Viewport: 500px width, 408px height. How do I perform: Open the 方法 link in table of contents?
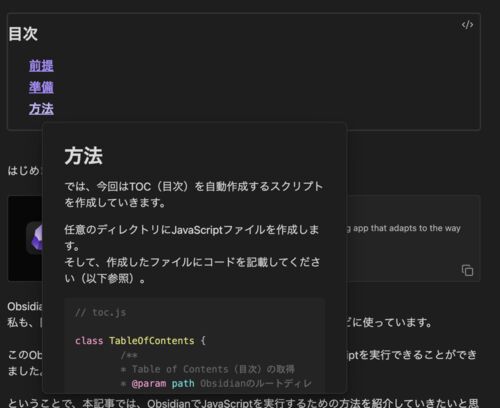(41, 109)
